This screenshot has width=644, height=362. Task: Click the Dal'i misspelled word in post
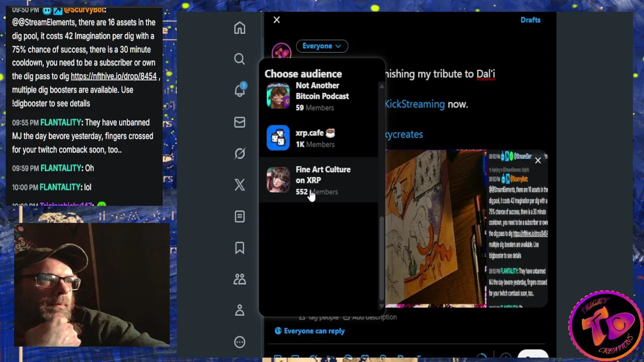tap(486, 74)
